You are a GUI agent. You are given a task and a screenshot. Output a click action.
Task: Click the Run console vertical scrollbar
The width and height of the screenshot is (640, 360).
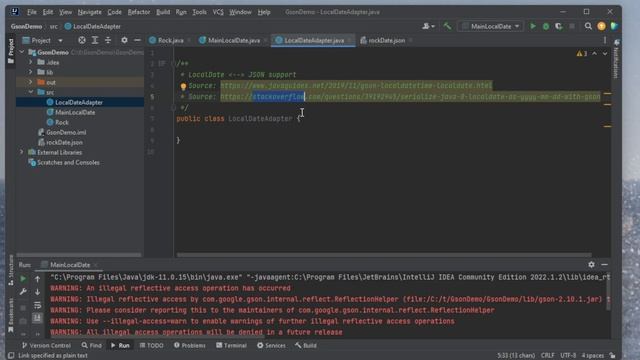608,291
